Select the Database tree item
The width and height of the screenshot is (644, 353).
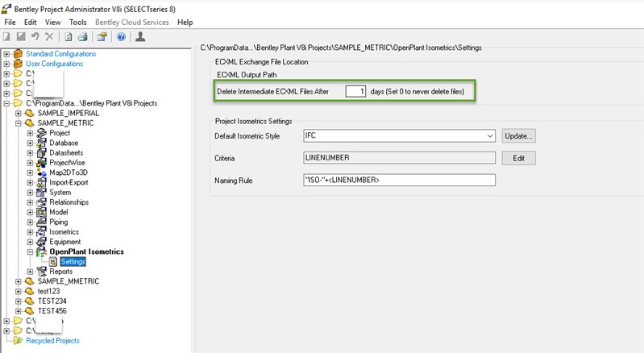64,143
